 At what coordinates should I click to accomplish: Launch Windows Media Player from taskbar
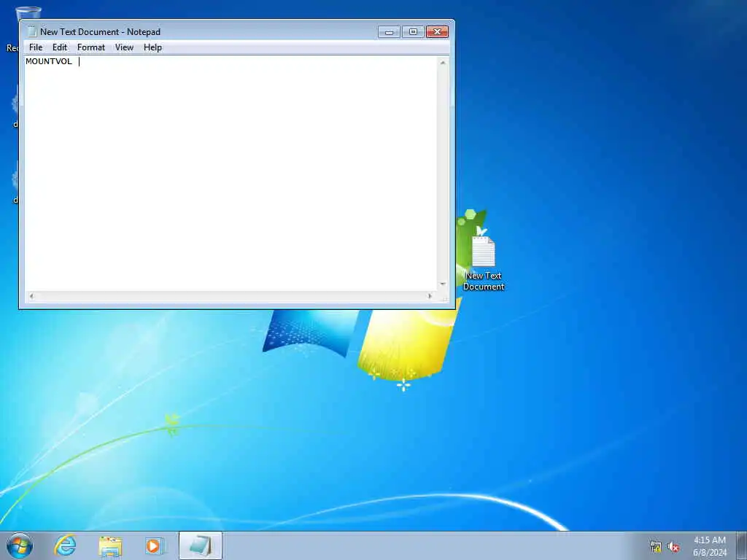(x=155, y=545)
